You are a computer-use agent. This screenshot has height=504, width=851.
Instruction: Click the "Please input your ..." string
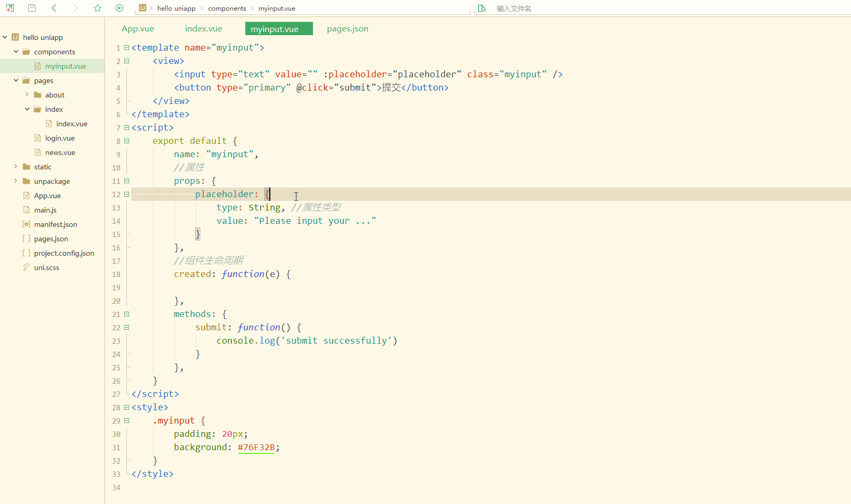tap(315, 221)
